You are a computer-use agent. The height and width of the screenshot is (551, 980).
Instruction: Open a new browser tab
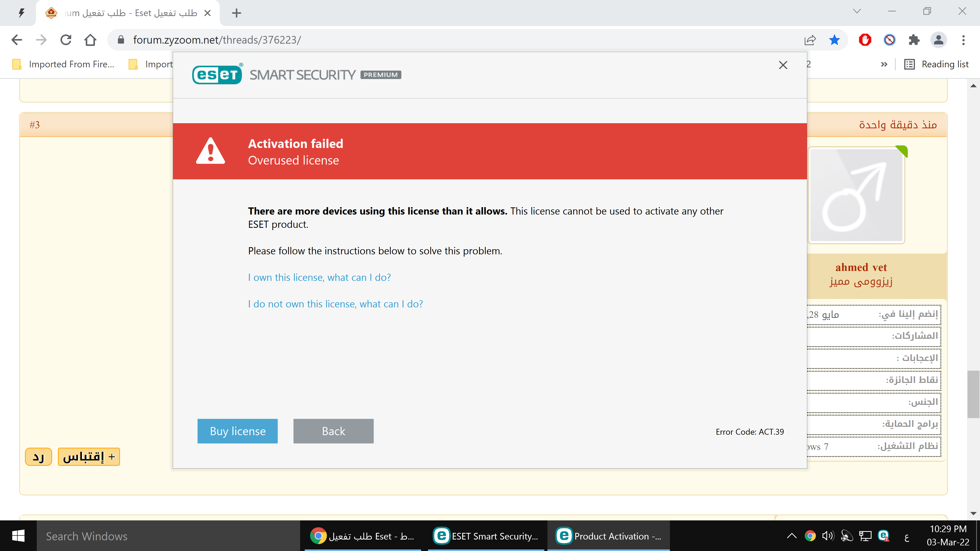(x=237, y=13)
